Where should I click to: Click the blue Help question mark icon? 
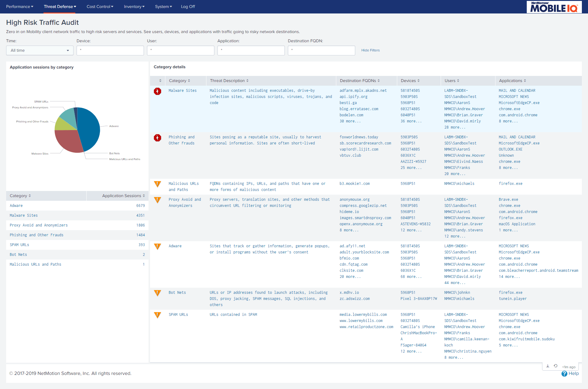click(x=564, y=374)
